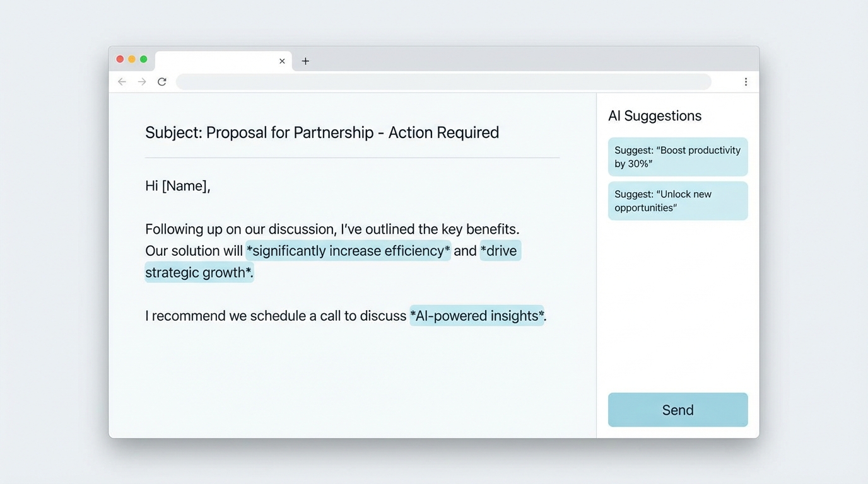Click the "Hi [Name]," greeting placeholder
This screenshot has height=484, width=868.
tap(178, 186)
